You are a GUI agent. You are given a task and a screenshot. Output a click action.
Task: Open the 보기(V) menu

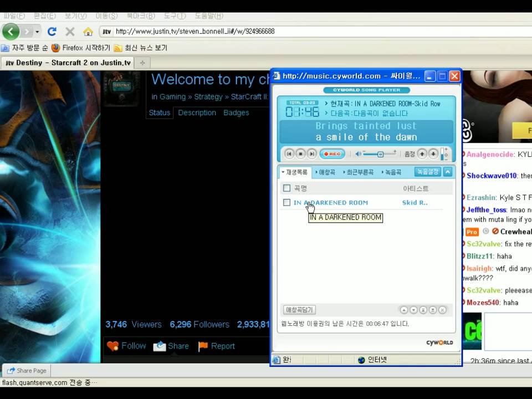pos(75,16)
